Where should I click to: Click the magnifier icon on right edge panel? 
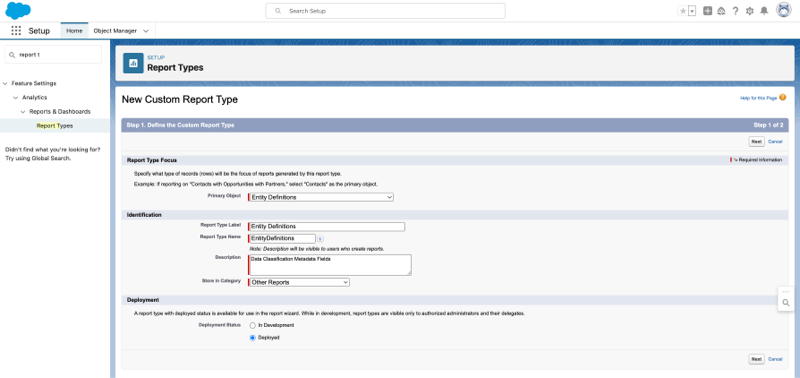pos(786,303)
